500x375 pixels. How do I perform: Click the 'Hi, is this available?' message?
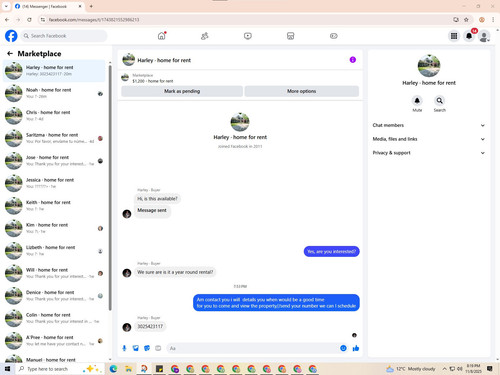pos(157,199)
